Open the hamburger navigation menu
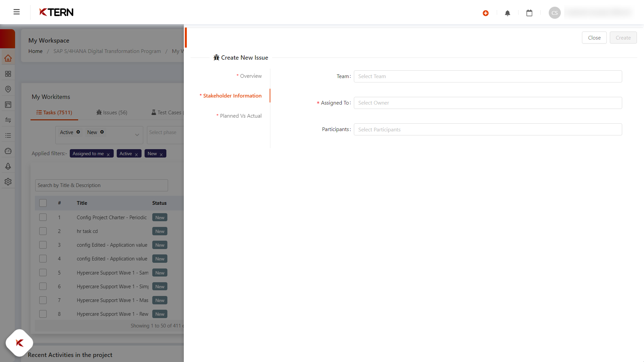644x362 pixels. [x=16, y=12]
